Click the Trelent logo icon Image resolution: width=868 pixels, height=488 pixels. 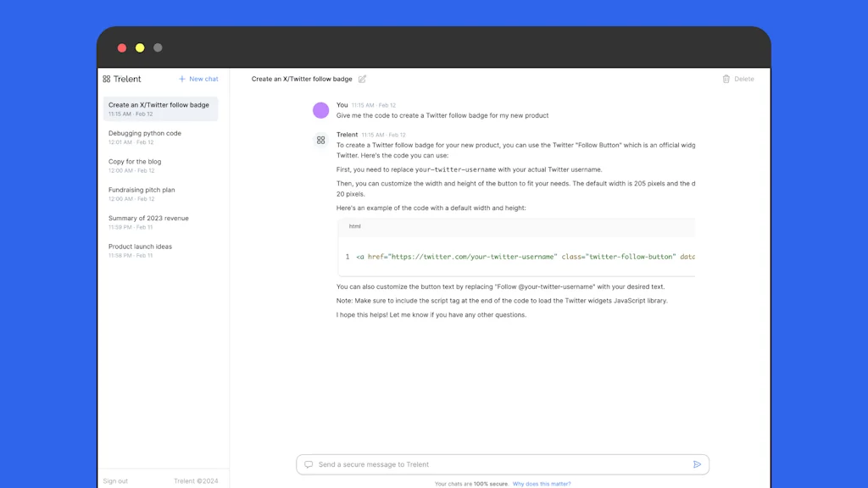point(107,79)
